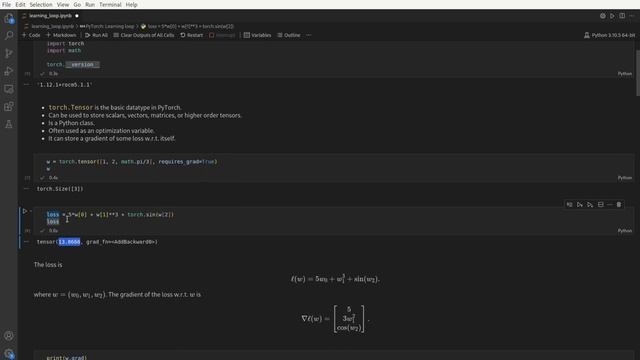Click the 'Is a Python class.' bullet
The width and height of the screenshot is (640, 360).
(71, 123)
